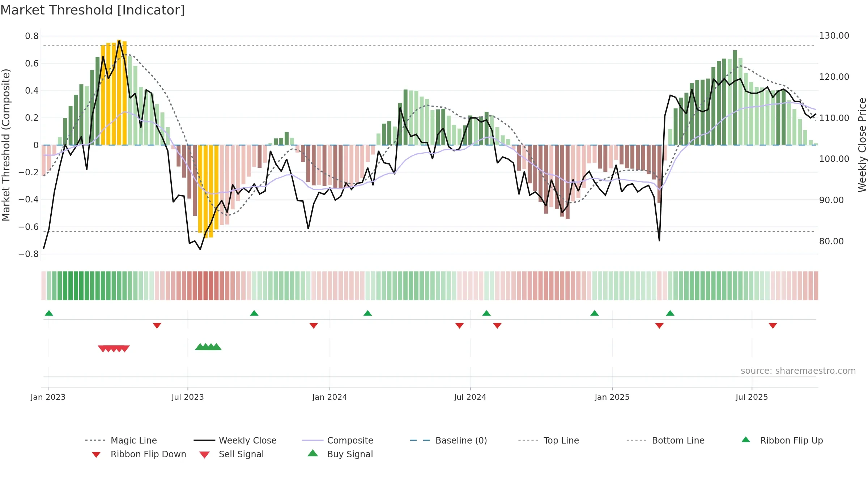Click the 100.00 price axis label
The height and width of the screenshot is (488, 868).
[834, 159]
